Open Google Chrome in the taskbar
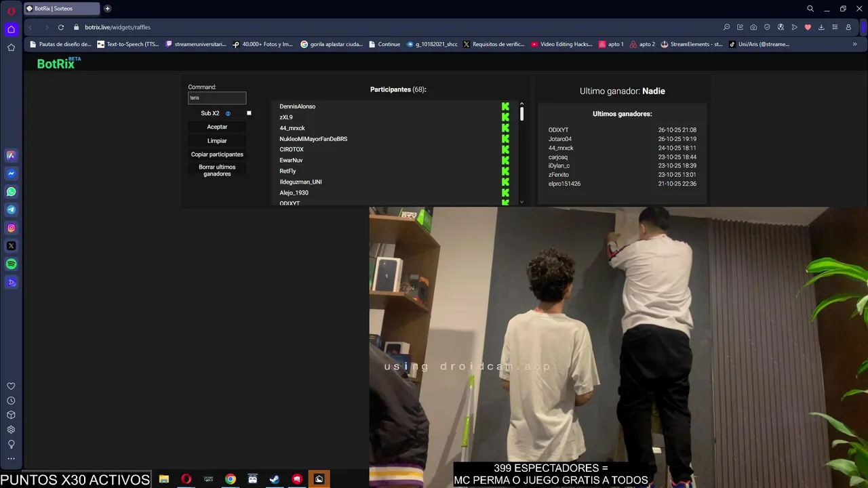The image size is (868, 488). pyautogui.click(x=231, y=479)
